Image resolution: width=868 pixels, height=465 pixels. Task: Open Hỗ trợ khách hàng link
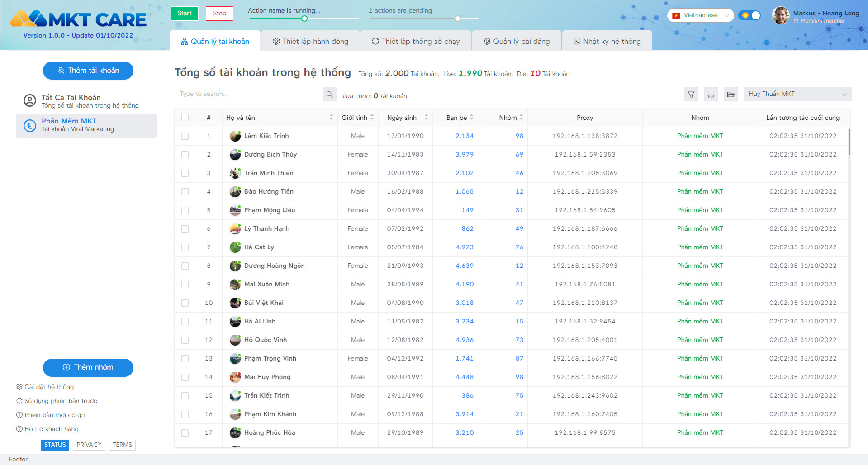click(47, 429)
